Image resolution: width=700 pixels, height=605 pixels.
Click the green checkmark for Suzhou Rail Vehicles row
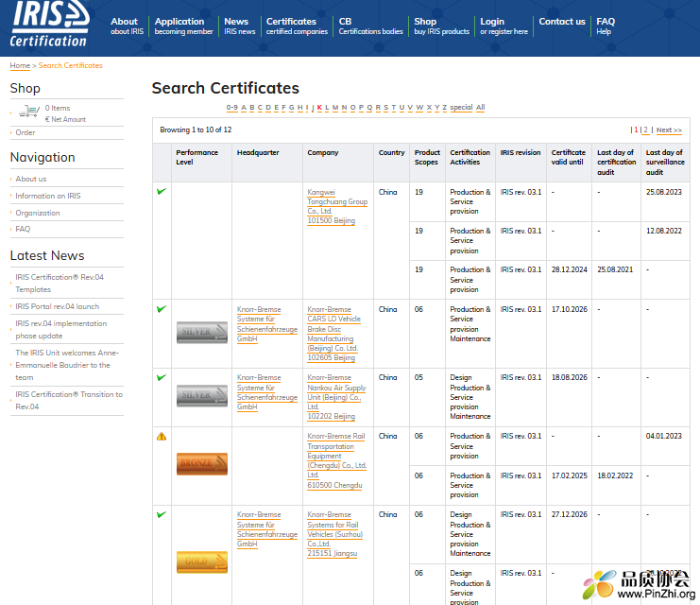pos(162,515)
